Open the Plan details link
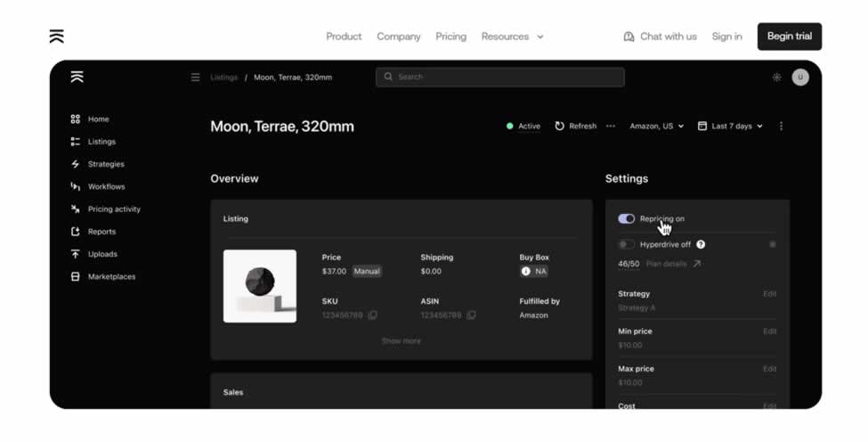The width and height of the screenshot is (868, 442). click(x=672, y=264)
